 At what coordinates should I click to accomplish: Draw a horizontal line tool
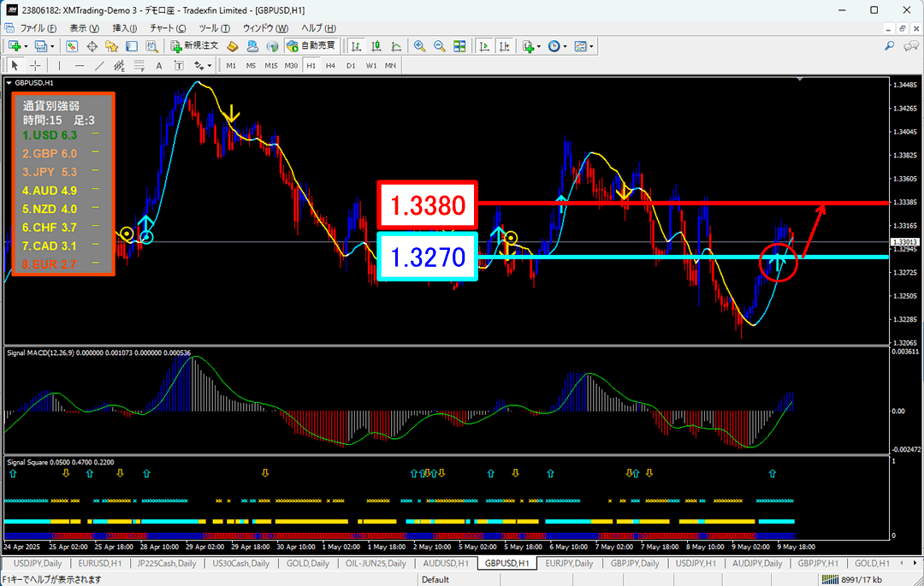coord(80,65)
